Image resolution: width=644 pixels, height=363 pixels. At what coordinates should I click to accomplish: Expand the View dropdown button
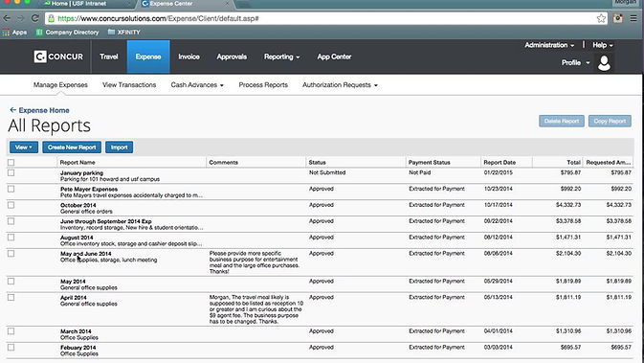click(x=23, y=147)
